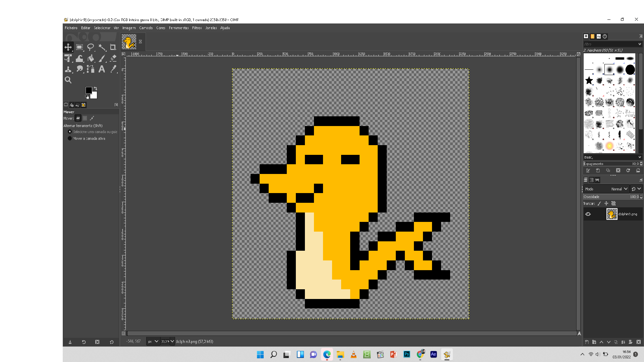Switch to Device Status tab

click(72, 105)
